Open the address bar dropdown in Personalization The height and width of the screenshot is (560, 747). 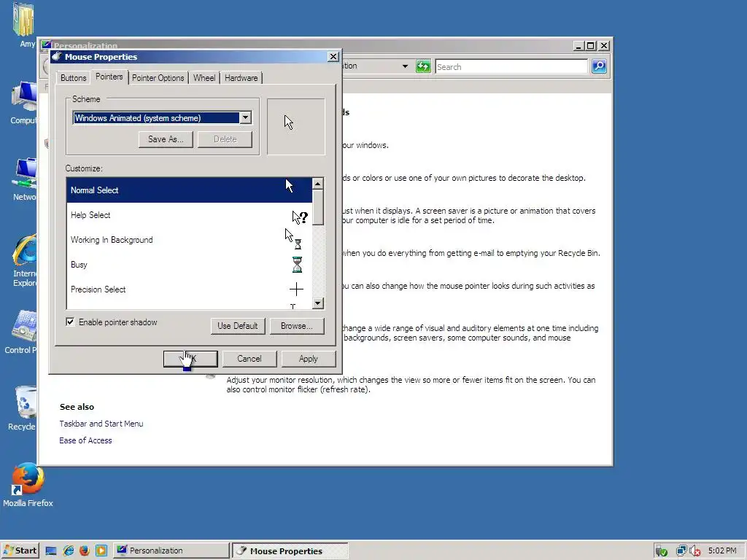(405, 66)
